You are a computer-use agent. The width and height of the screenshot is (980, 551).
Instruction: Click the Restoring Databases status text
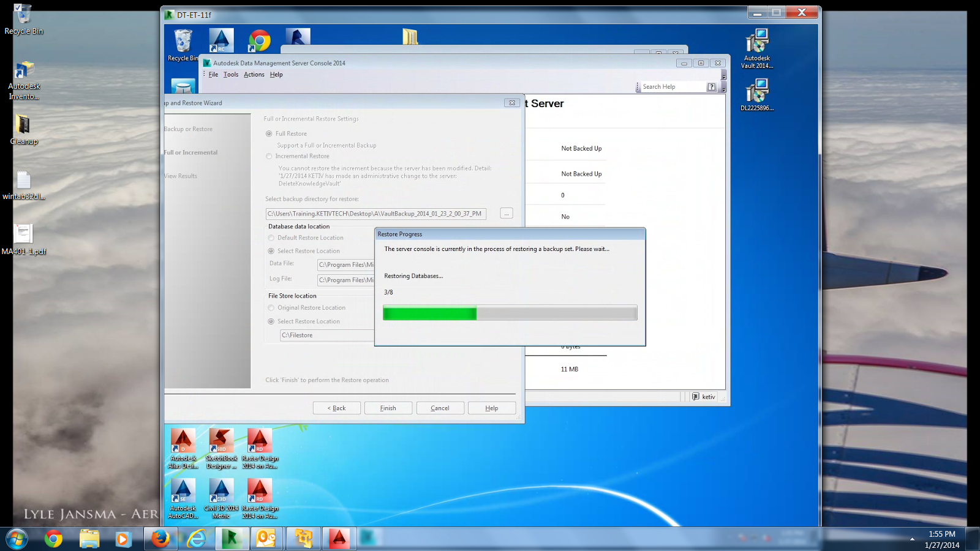(x=413, y=276)
